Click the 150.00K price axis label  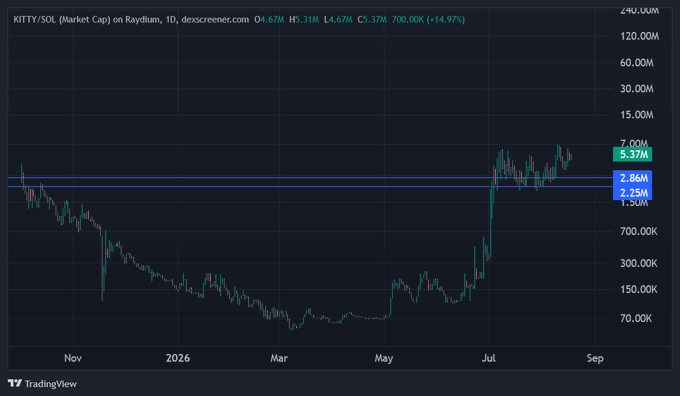[x=639, y=289]
